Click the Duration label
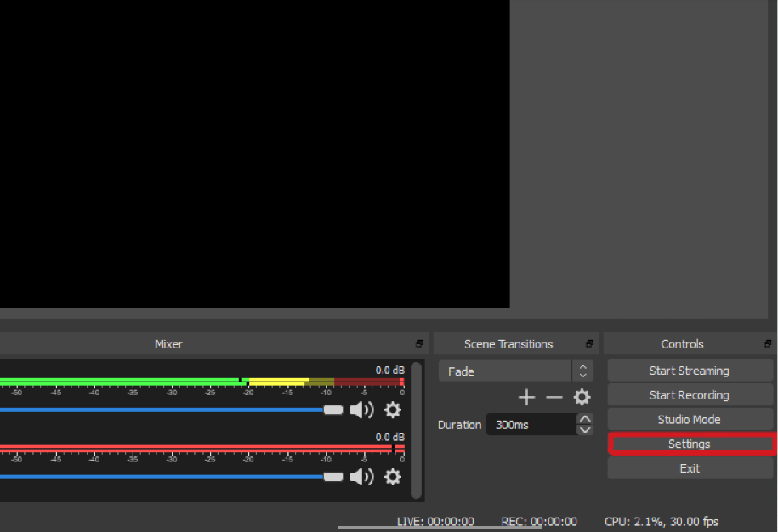 tap(459, 425)
